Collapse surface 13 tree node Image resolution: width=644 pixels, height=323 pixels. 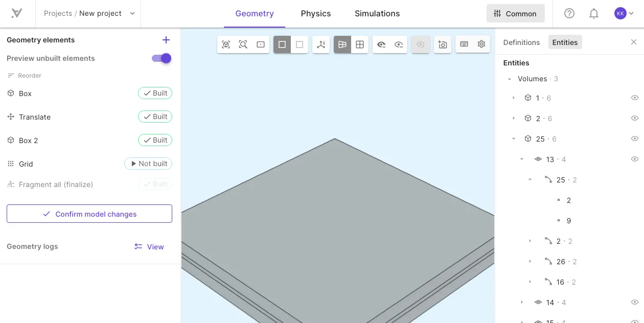522,159
